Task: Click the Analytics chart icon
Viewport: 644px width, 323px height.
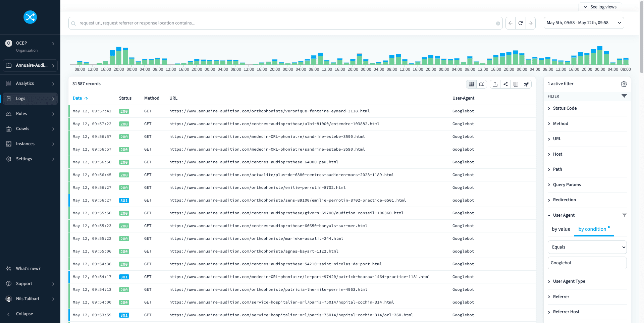Action: coord(9,84)
